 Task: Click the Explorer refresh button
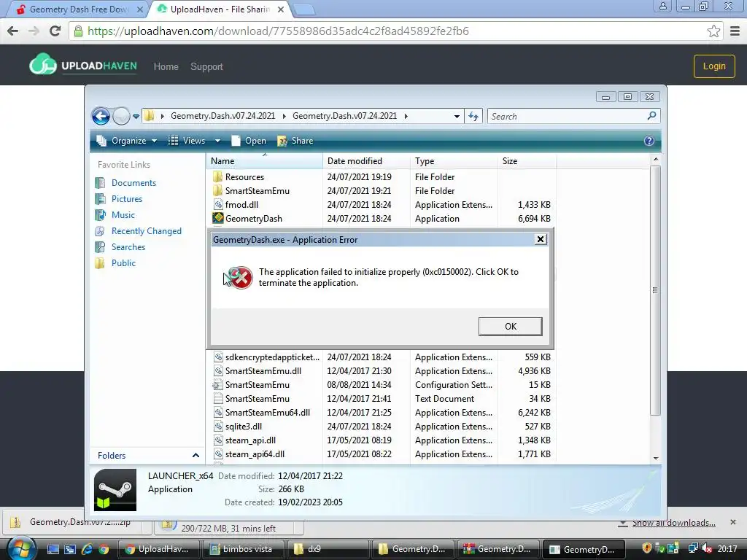(473, 116)
